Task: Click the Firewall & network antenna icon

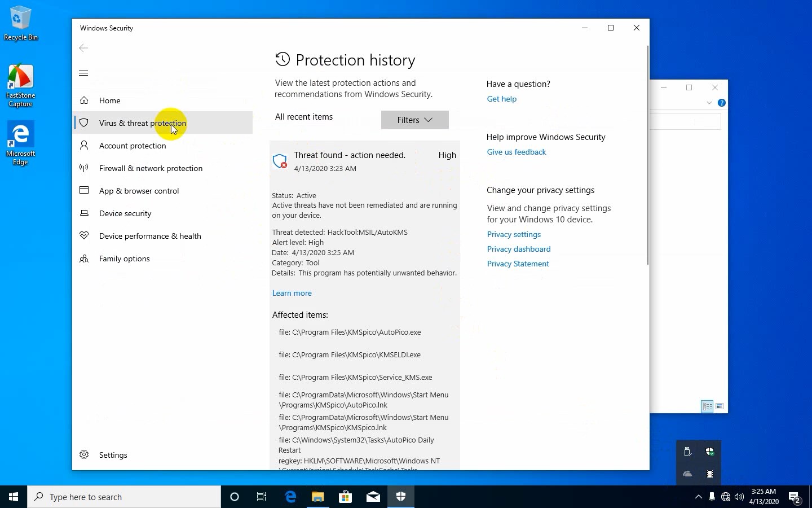Action: pyautogui.click(x=84, y=168)
